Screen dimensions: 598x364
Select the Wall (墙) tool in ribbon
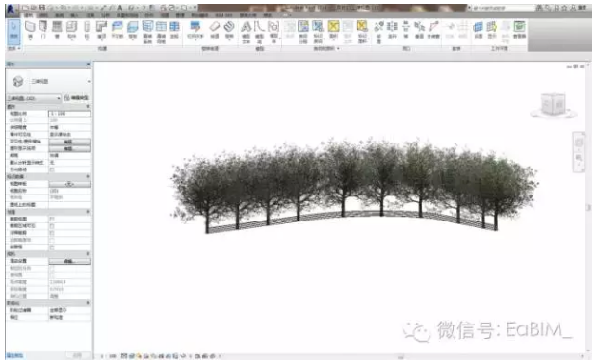coord(30,31)
